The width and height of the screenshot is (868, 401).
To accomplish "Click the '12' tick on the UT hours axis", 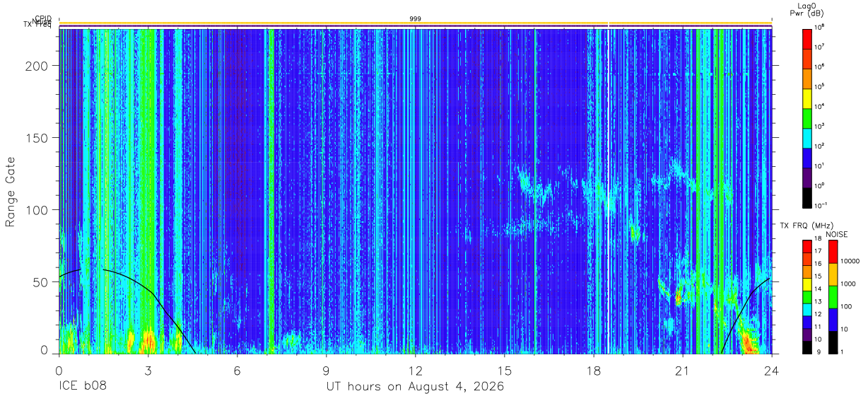I will coord(415,369).
